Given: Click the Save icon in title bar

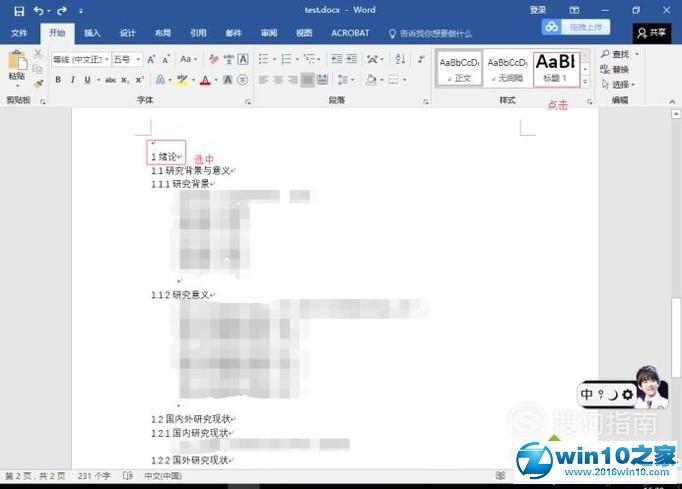Looking at the screenshot, I should coord(19,10).
